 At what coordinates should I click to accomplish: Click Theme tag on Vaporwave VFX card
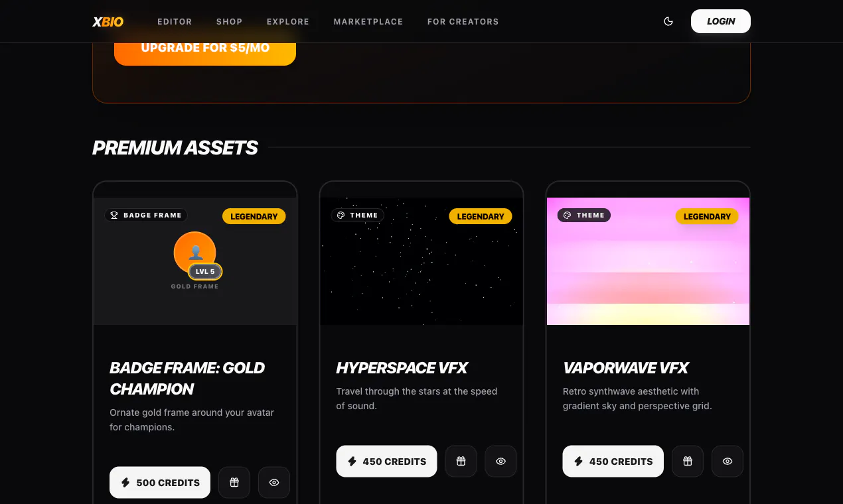584,216
